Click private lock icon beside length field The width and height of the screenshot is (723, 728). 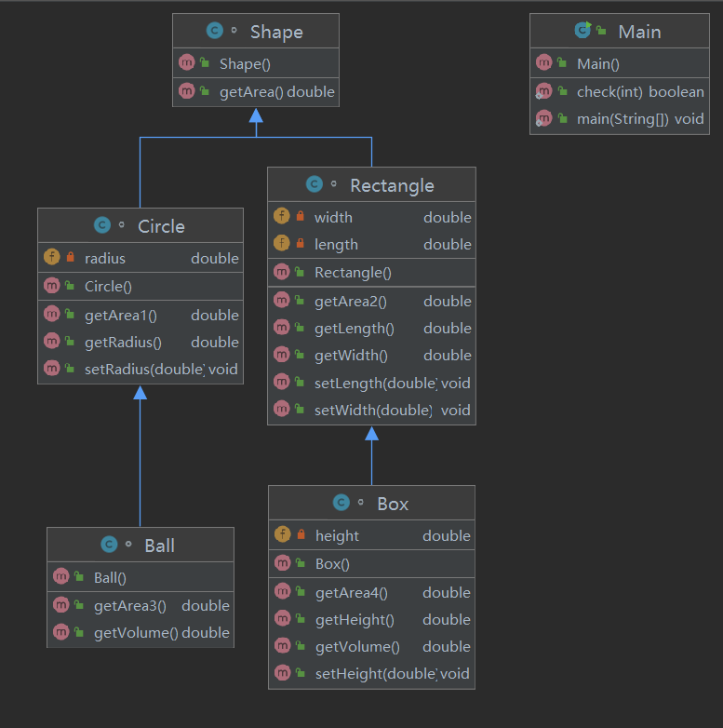301,243
